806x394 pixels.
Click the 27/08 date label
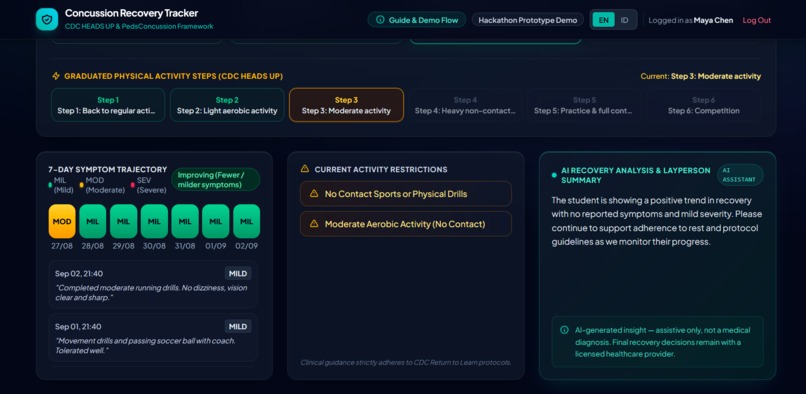[x=62, y=246]
